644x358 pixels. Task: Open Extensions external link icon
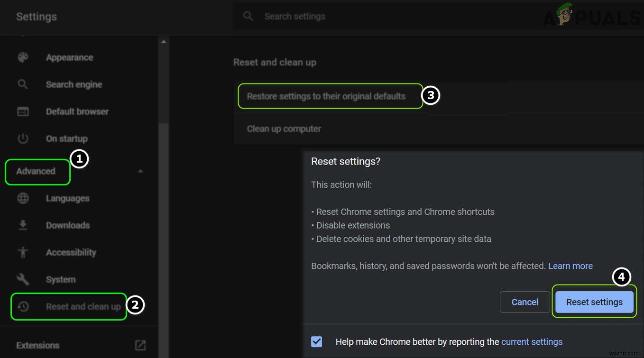click(140, 345)
